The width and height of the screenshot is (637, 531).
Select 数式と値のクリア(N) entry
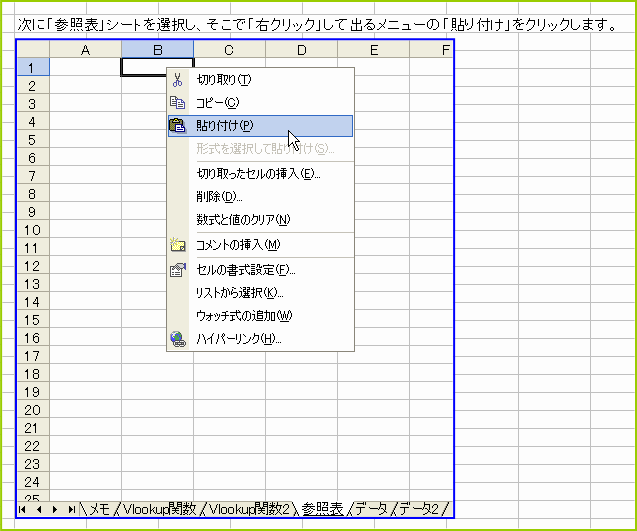[x=260, y=220]
